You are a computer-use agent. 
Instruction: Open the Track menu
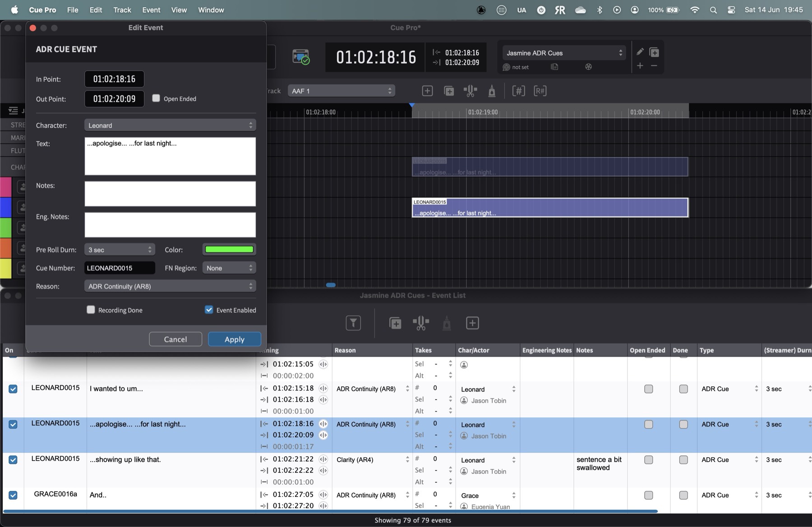(122, 10)
